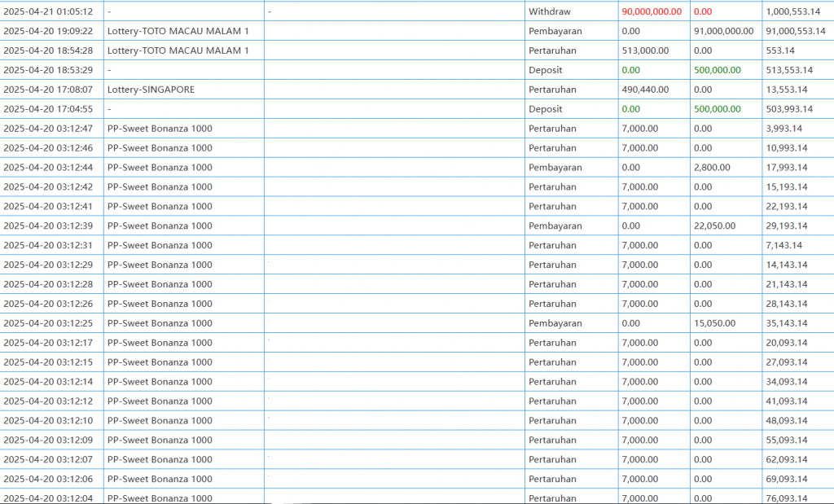Click timestamp 2025-04-20 17:04:55

coord(48,109)
